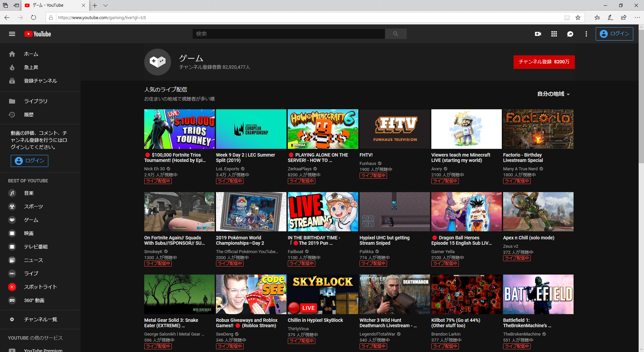Open FHTV Funhaus Television thumbnail
The width and height of the screenshot is (644, 352).
coord(395,129)
